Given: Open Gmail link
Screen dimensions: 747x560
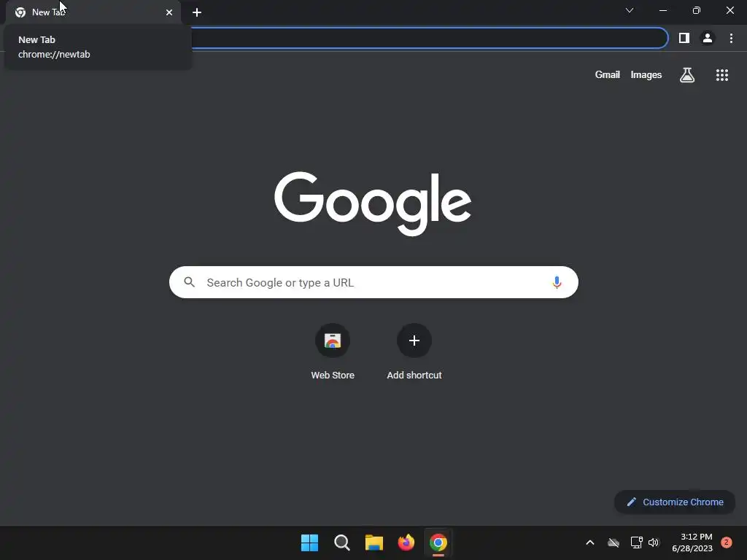Looking at the screenshot, I should click(x=608, y=75).
